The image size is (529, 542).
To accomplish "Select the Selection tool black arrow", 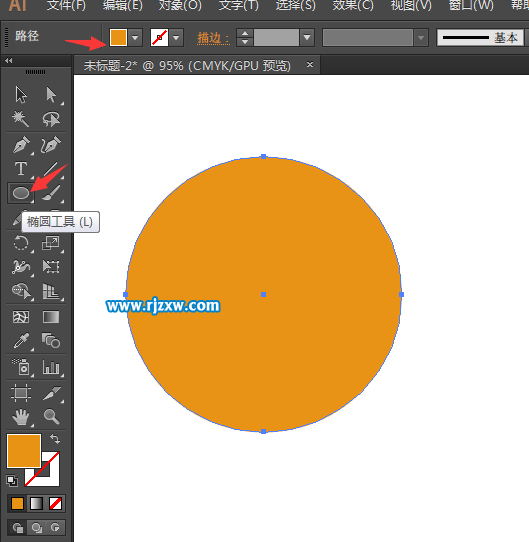I will (x=21, y=94).
